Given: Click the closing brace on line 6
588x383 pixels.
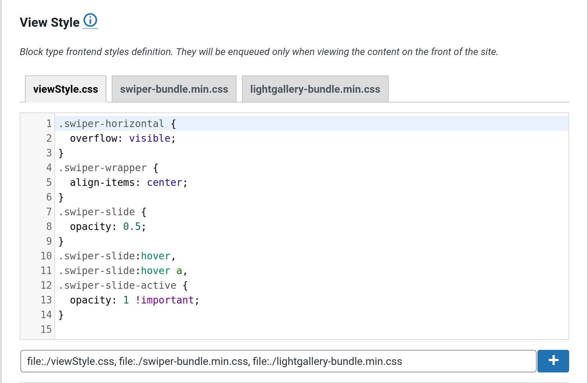Looking at the screenshot, I should coord(61,197).
